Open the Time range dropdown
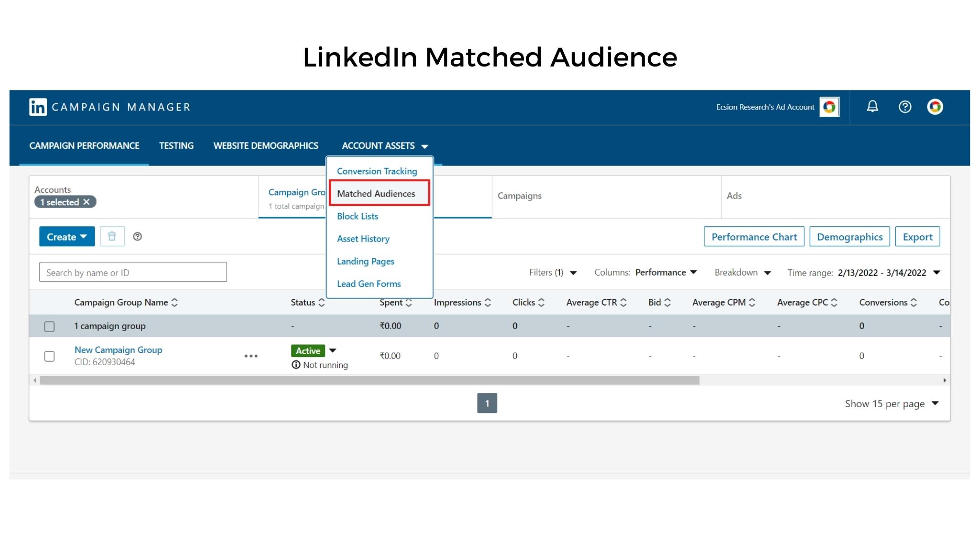 [x=864, y=272]
